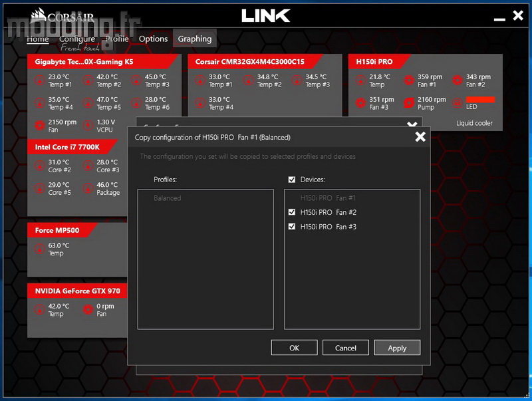Click Apply in copy configuration dialog
Screen dimensions: 532x401
(397, 348)
